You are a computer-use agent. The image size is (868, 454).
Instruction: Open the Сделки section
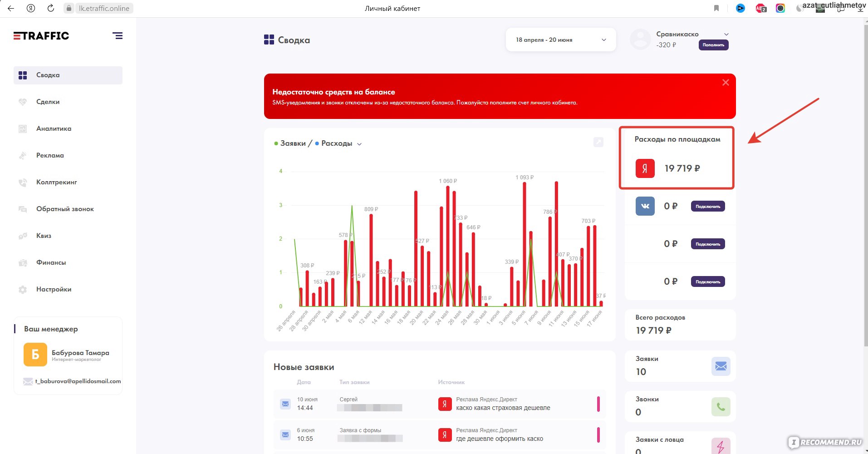(48, 102)
